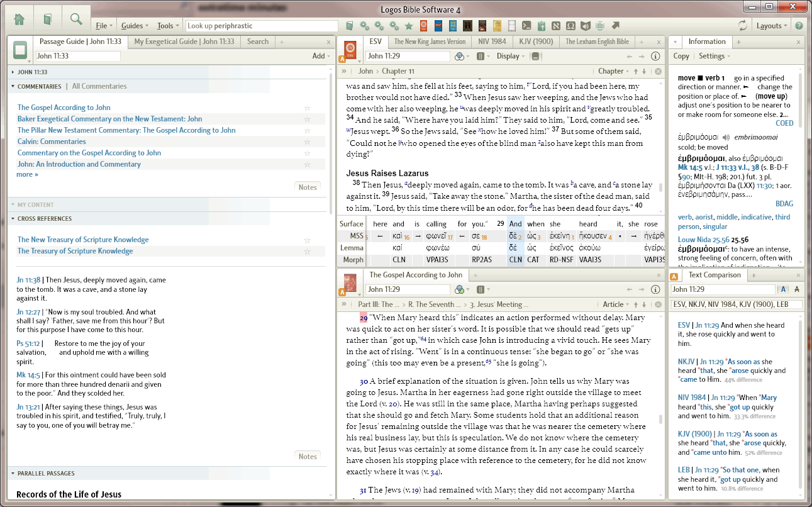Click the ESV panel reference box John 11:29
812x507 pixels.
(408, 56)
